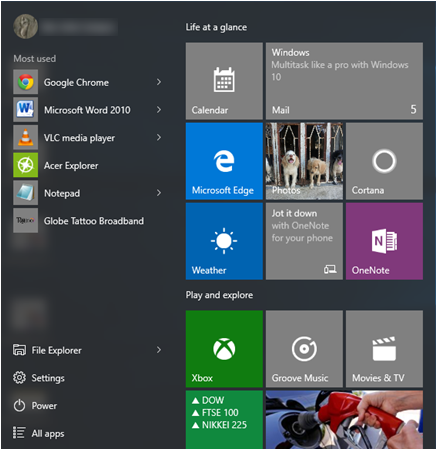The image size is (437, 450).
Task: Launch Microsoft Edge from its tile
Action: coord(224,161)
